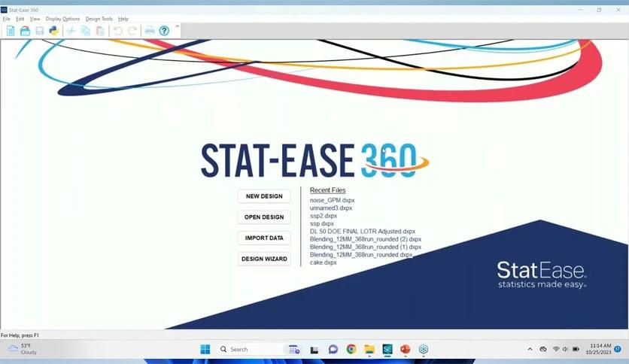The height and width of the screenshot is (364, 629).
Task: Open PowerPoint from the taskbar
Action: [405, 349]
